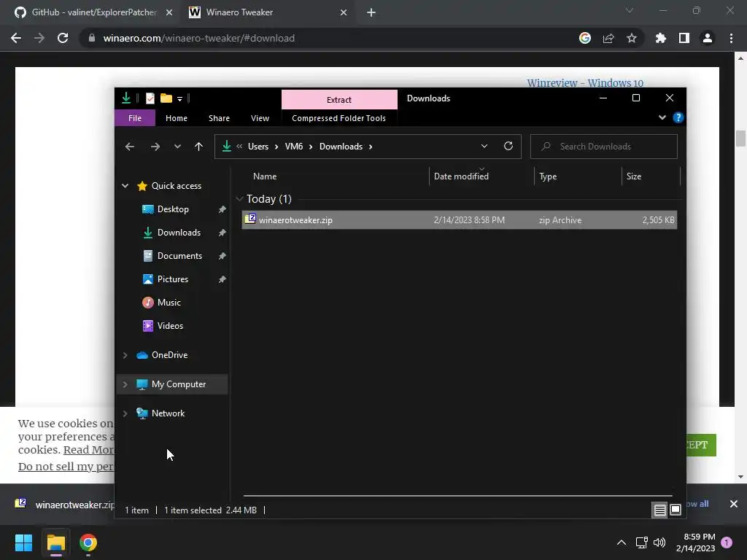The width and height of the screenshot is (747, 560).
Task: Sort by Date modified column
Action: pyautogui.click(x=461, y=176)
